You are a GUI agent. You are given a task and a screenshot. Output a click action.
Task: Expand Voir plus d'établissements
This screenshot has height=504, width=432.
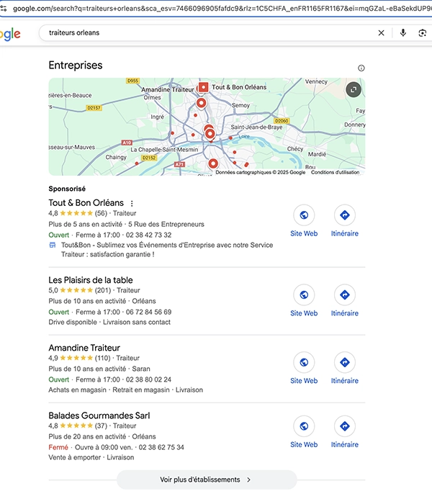206,480
